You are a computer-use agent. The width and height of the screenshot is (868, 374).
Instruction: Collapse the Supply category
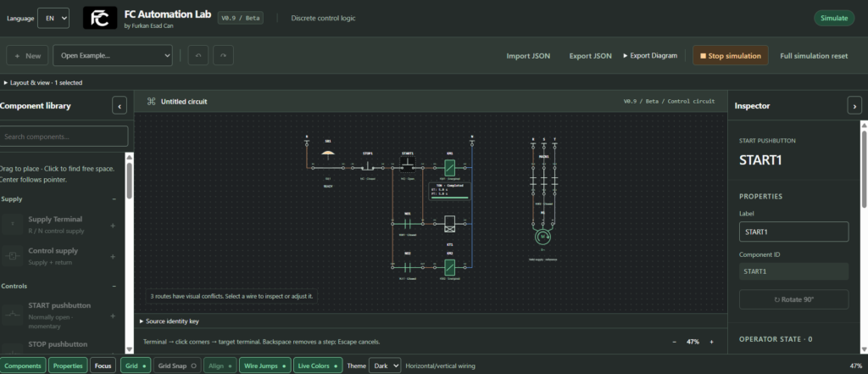114,199
